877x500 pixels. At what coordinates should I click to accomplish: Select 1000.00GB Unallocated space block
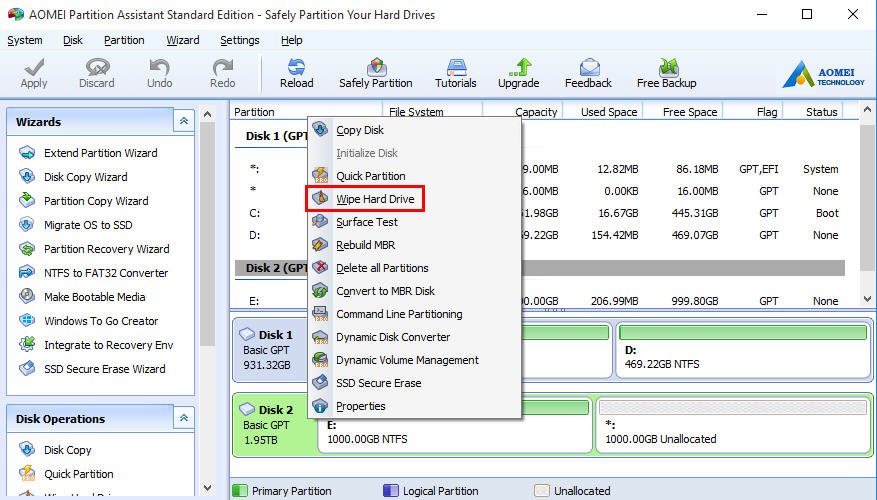point(733,425)
